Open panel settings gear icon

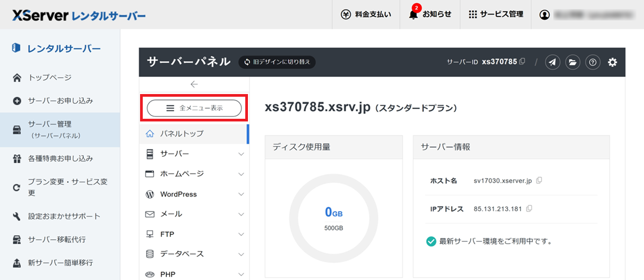pos(612,62)
